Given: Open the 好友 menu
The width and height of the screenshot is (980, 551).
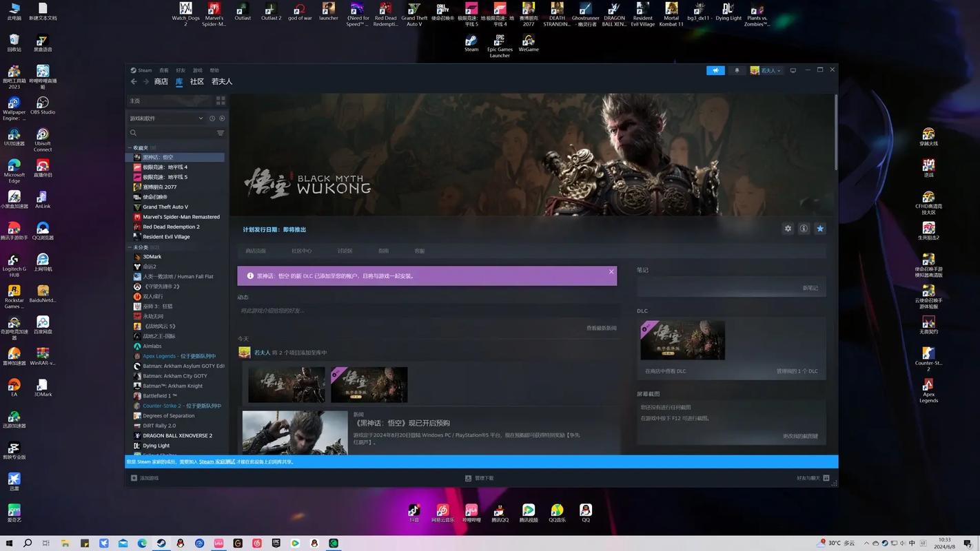Looking at the screenshot, I should pos(181,70).
